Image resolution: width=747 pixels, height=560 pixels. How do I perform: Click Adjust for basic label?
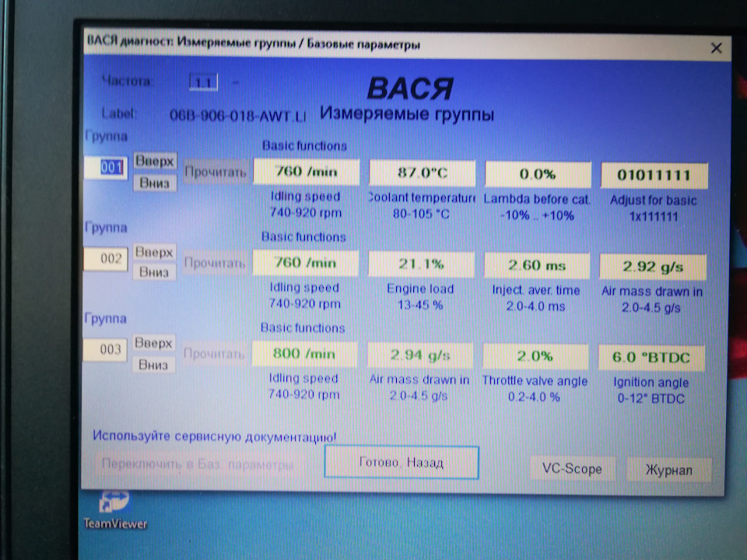(x=654, y=201)
